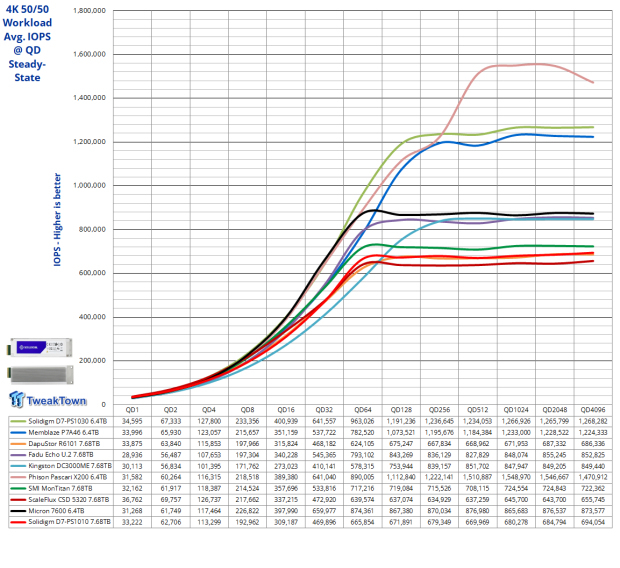Click the TweakTown logo
This screenshot has width=620, height=568.
point(45,399)
